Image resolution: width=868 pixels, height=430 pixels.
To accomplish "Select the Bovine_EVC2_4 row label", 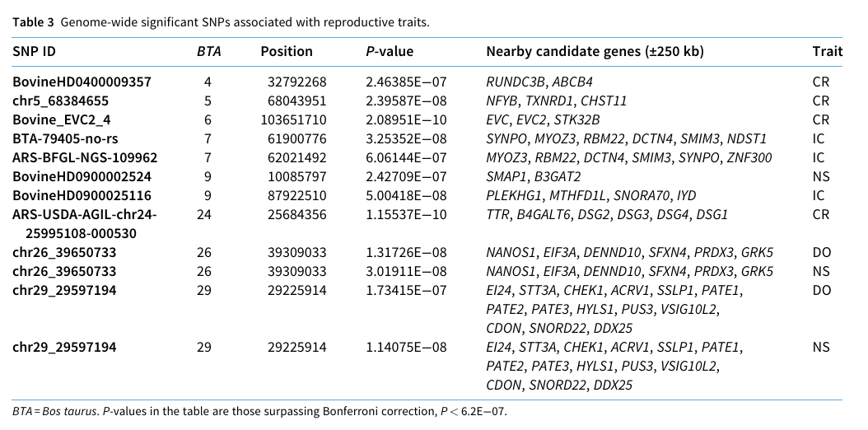I will tap(62, 119).
